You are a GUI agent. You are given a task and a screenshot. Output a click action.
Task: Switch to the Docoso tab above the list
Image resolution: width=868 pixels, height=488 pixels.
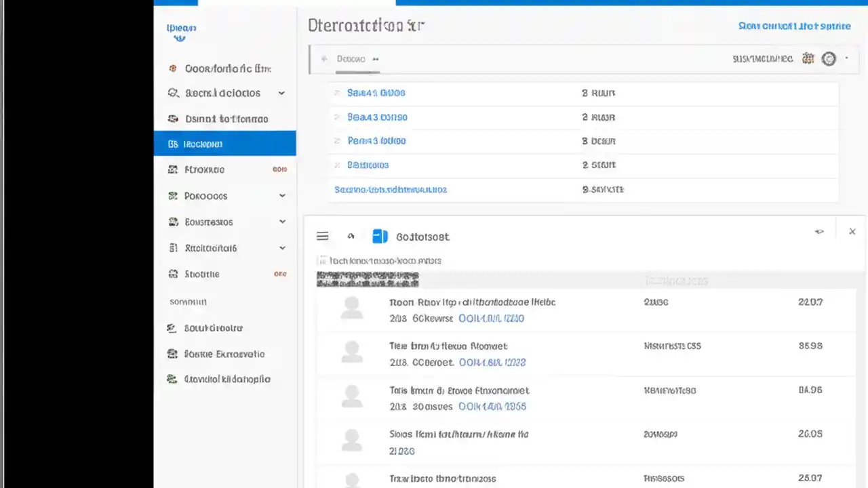pyautogui.click(x=351, y=58)
